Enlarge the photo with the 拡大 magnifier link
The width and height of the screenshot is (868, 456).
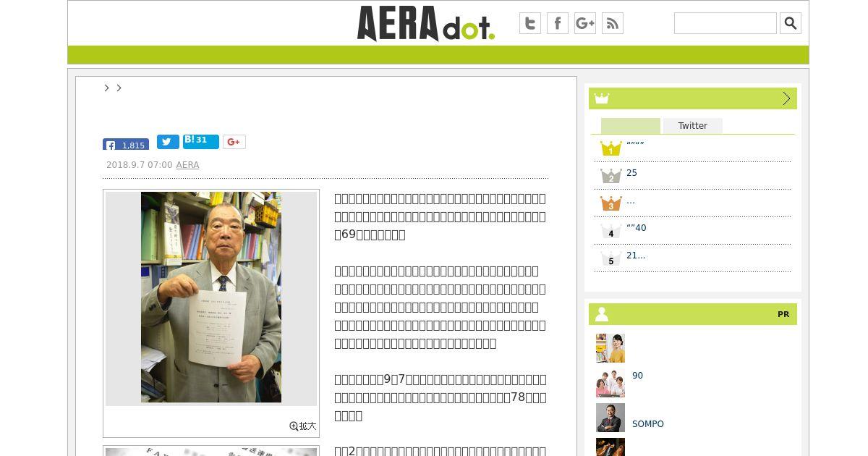[x=303, y=426]
